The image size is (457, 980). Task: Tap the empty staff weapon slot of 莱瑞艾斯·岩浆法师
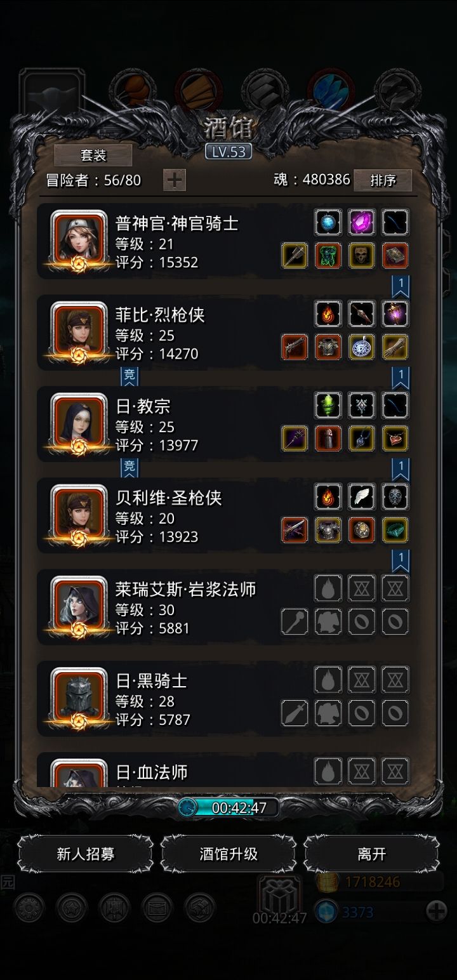(295, 621)
